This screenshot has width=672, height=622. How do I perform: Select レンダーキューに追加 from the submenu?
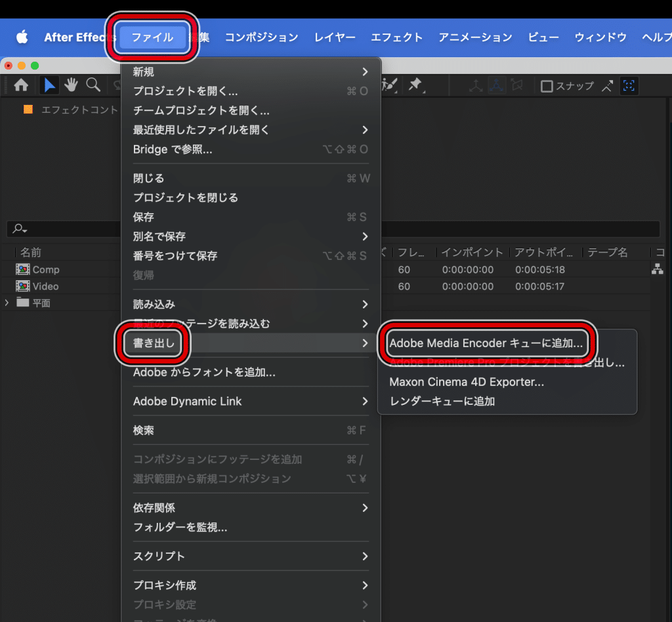442,401
